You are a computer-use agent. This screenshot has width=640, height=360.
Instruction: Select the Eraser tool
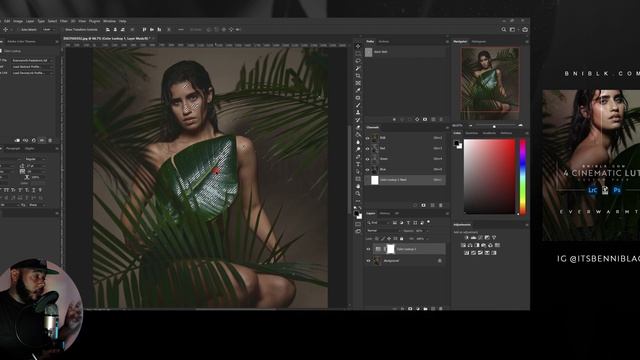tap(358, 127)
